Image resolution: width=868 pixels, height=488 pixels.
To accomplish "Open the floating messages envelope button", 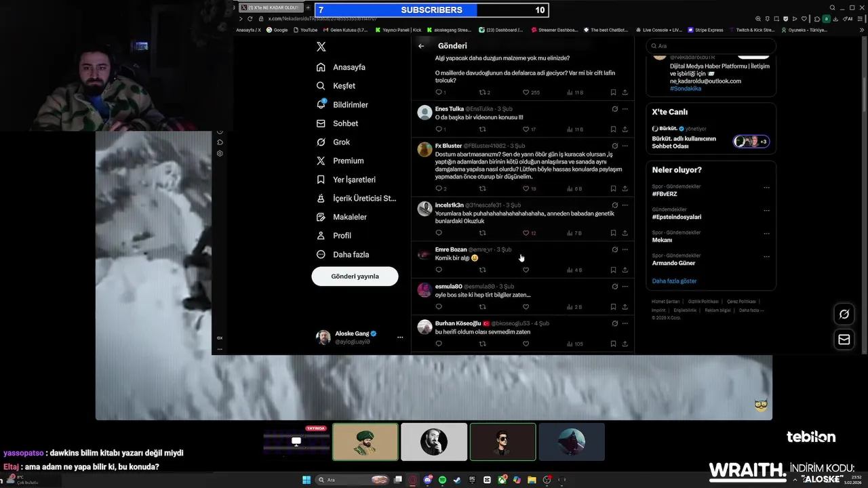I will (844, 340).
